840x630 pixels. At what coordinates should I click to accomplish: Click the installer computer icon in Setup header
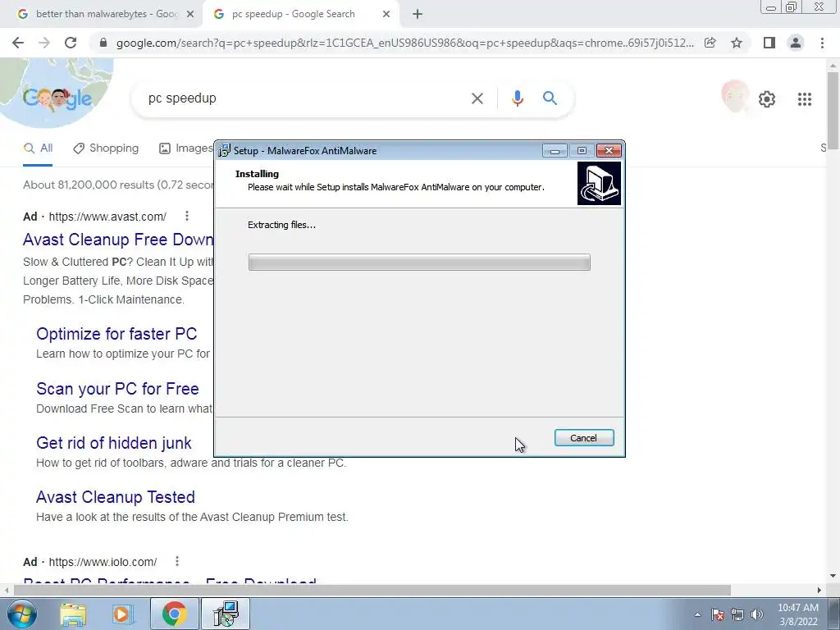(599, 183)
